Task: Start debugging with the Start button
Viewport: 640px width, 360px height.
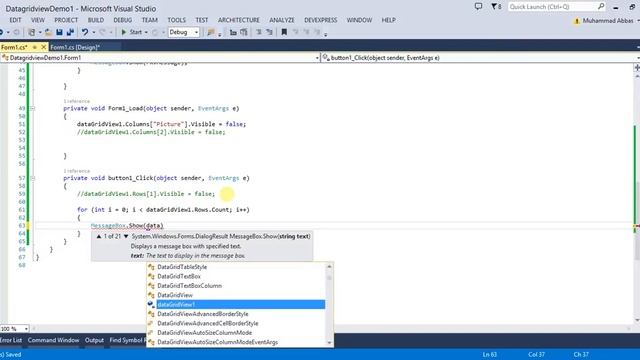Action: 131,32
